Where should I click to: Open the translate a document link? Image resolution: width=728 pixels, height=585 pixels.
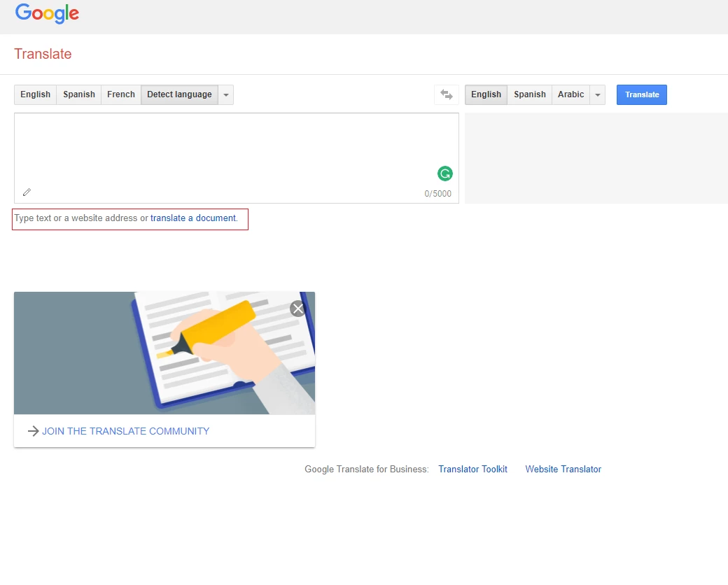[193, 218]
